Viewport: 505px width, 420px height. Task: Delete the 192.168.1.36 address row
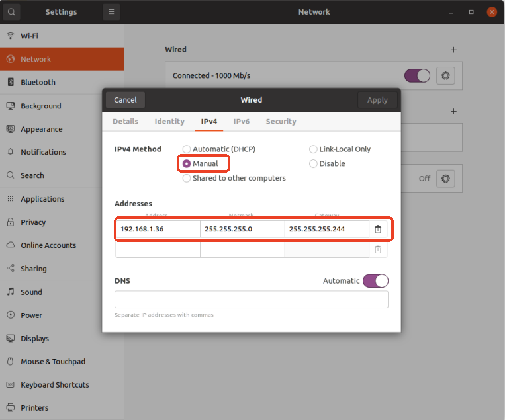tap(378, 229)
